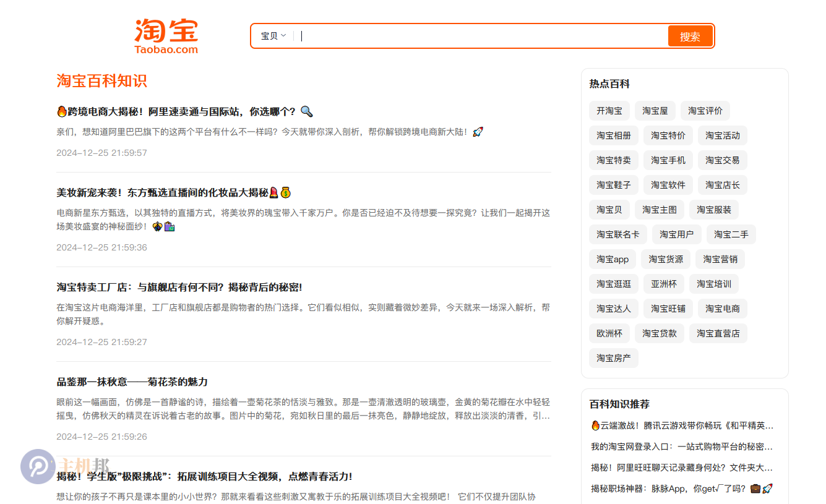Click timestamp 2024-12-25 21:59:36
Image resolution: width=826 pixels, height=504 pixels.
coord(101,247)
